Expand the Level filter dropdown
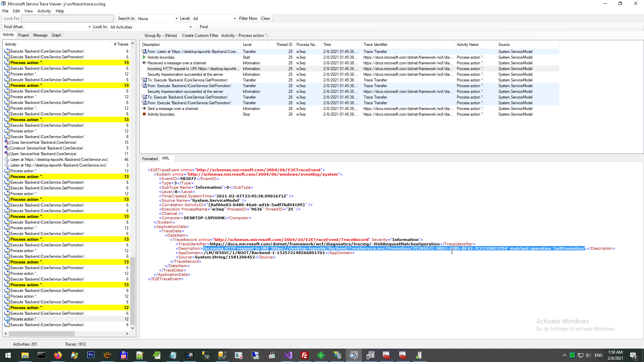Viewport: 644px width, 362px height. [x=235, y=19]
